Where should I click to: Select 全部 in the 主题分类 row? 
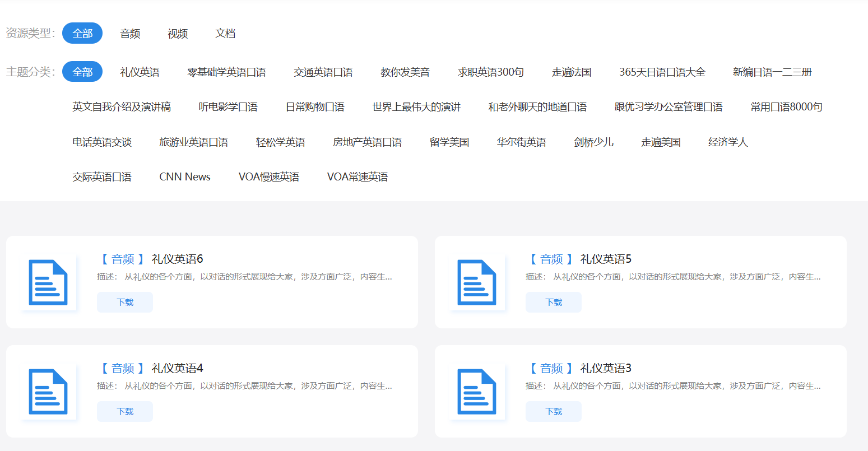(82, 72)
